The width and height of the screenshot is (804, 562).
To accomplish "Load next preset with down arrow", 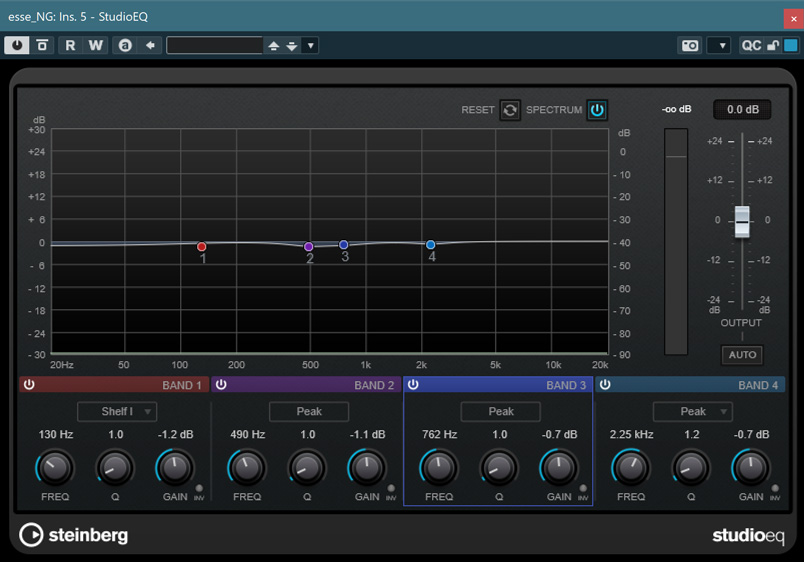I will click(292, 46).
